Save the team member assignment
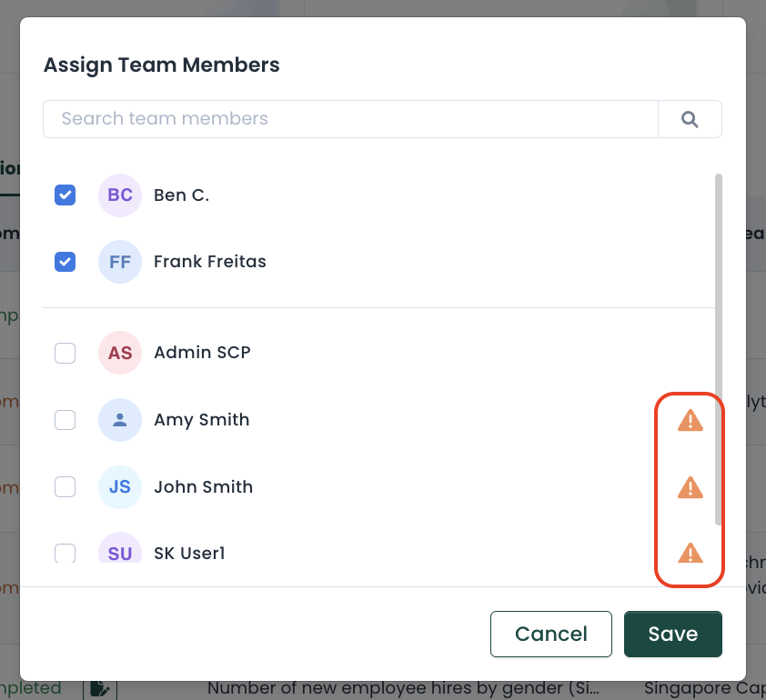This screenshot has width=766, height=700. pos(672,634)
